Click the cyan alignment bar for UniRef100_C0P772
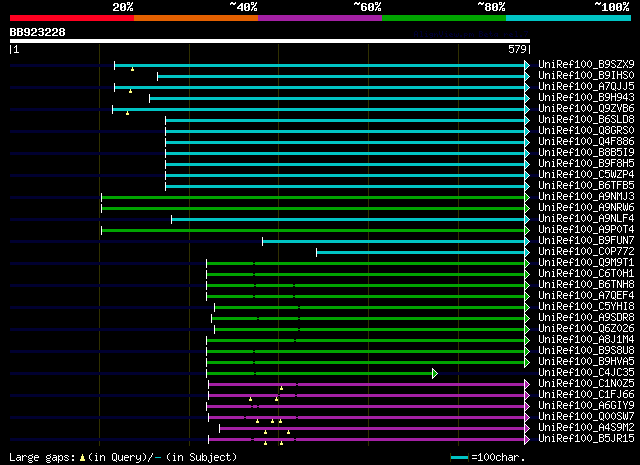The height and width of the screenshot is (465, 640). (420, 252)
